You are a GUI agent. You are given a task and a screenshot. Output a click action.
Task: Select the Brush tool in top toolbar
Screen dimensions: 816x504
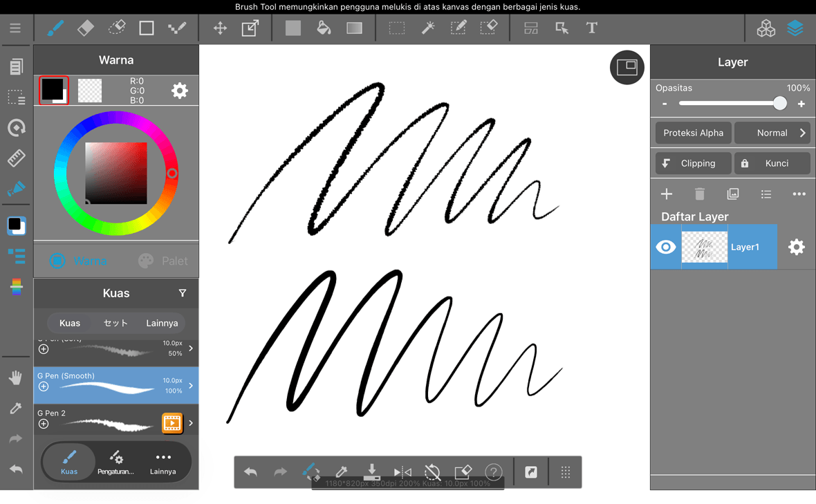55,28
